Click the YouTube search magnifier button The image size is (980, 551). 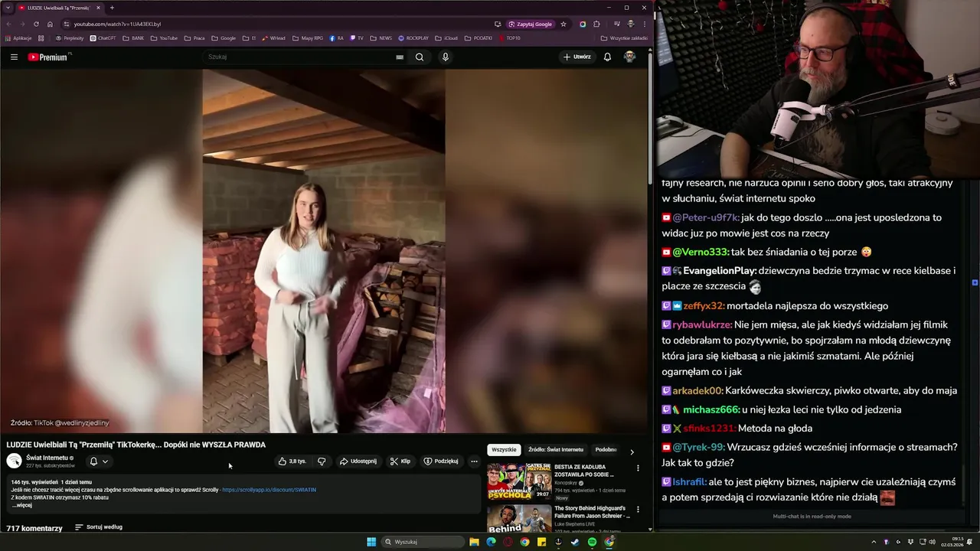click(x=420, y=57)
